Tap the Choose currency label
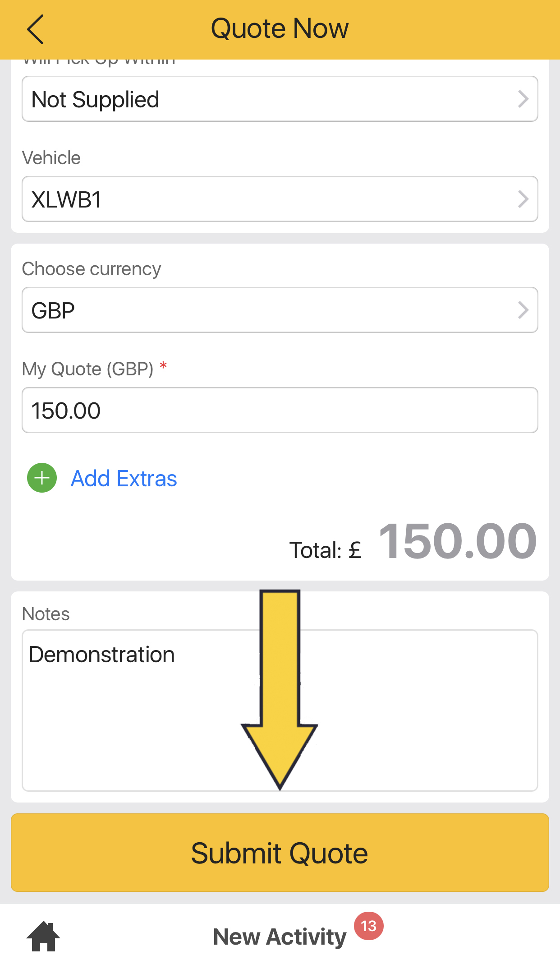The width and height of the screenshot is (560, 969). point(92,269)
